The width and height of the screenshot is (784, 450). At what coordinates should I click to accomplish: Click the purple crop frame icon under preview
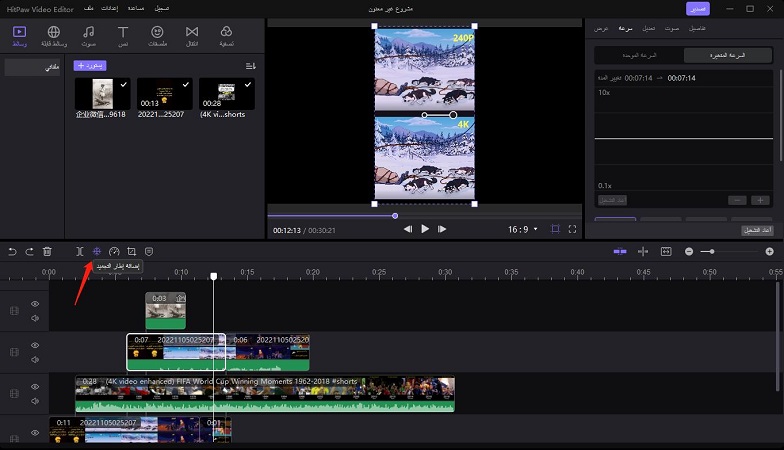[555, 229]
